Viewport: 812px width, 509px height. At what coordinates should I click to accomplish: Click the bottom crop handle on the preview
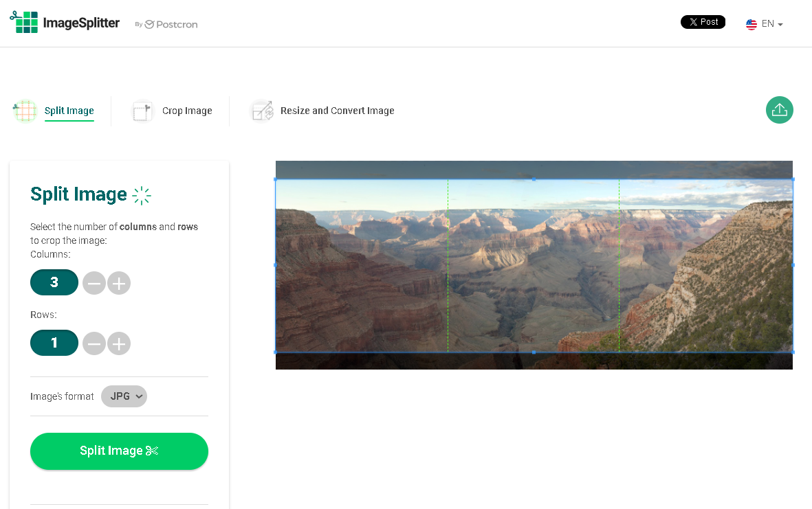[534, 352]
